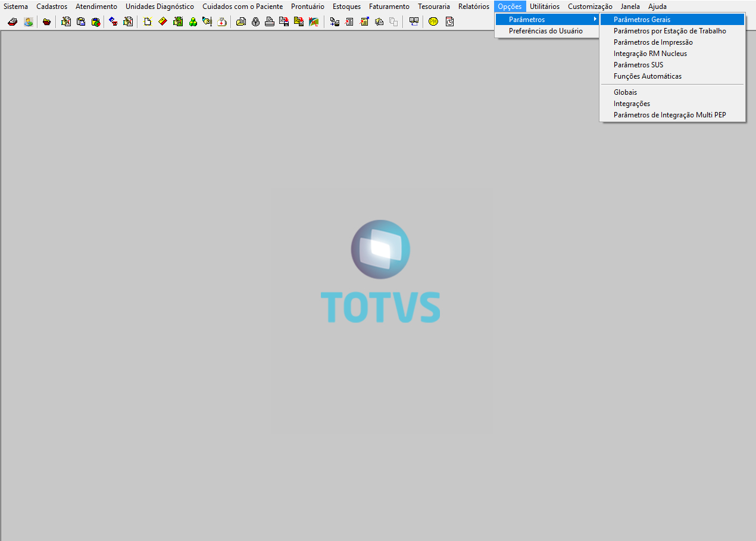Click the open book icon in the toolbar

tap(414, 22)
